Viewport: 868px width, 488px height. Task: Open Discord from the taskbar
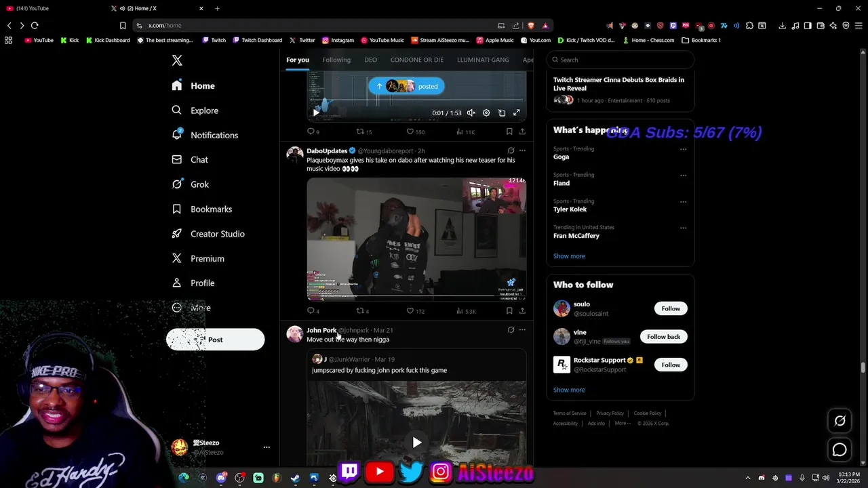tap(221, 478)
